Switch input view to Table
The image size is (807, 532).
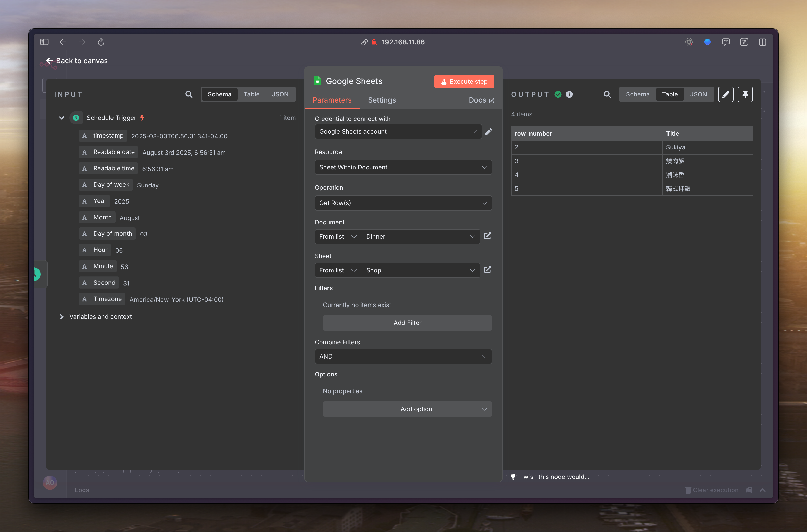[x=251, y=94]
